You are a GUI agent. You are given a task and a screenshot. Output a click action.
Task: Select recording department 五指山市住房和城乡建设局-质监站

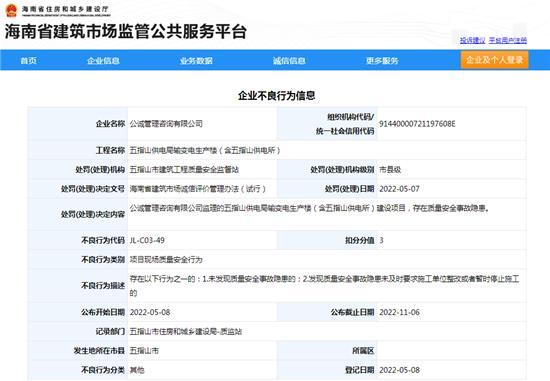[186, 332]
